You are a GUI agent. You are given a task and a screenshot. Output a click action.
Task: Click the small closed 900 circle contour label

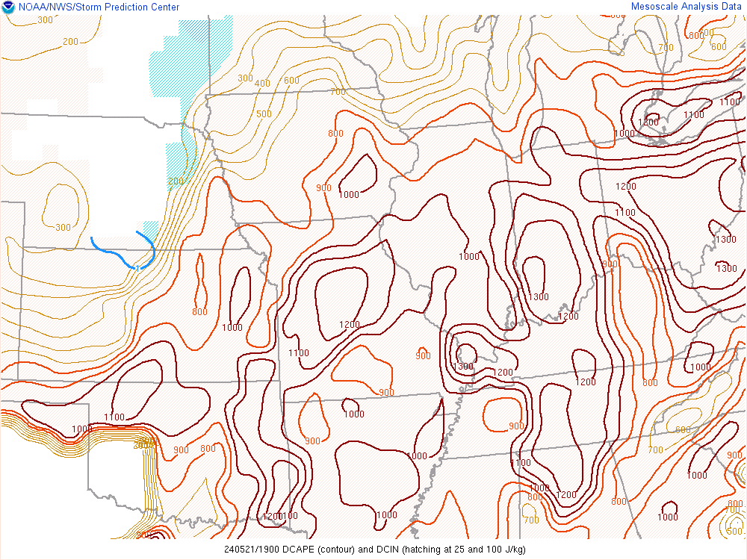[x=423, y=355]
